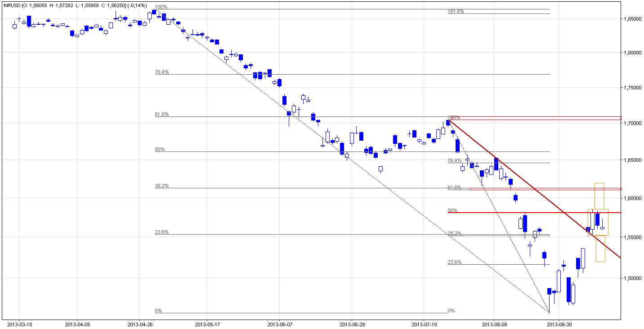The height and width of the screenshot is (329, 644).
Task: Click the 1,65000 price axis label
Action: [x=632, y=160]
